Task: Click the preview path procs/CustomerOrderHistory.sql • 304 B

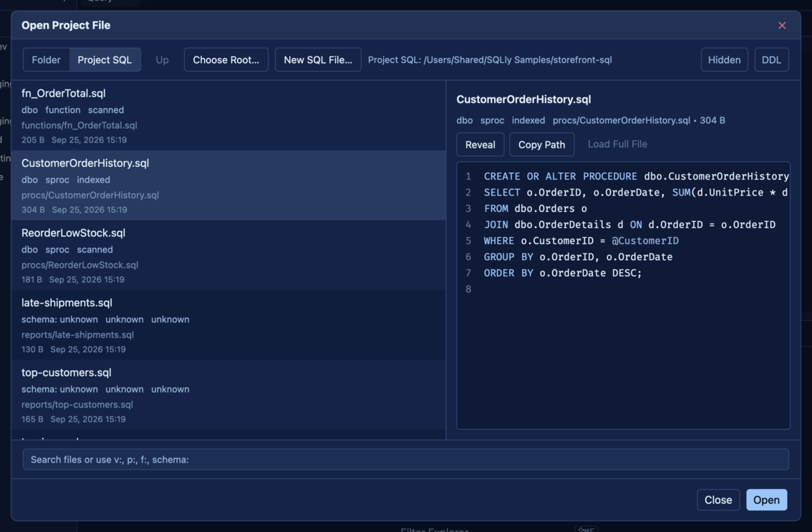Action: pyautogui.click(x=639, y=120)
